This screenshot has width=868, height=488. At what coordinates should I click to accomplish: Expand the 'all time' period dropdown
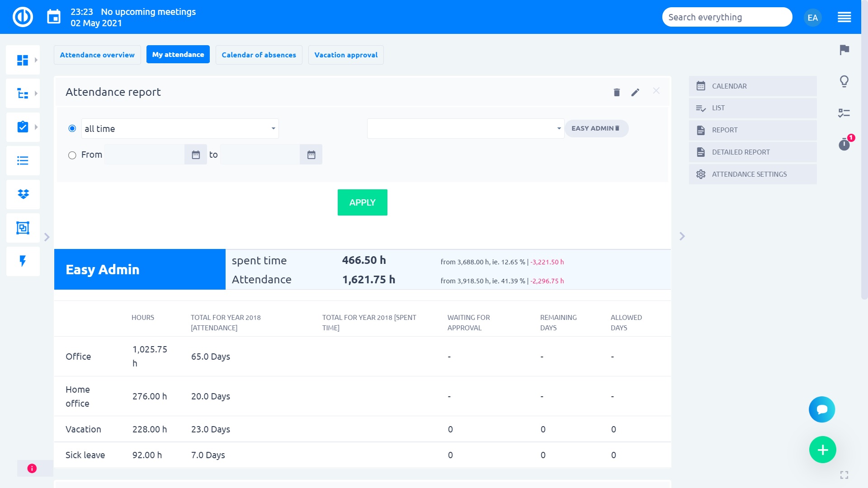click(x=180, y=129)
